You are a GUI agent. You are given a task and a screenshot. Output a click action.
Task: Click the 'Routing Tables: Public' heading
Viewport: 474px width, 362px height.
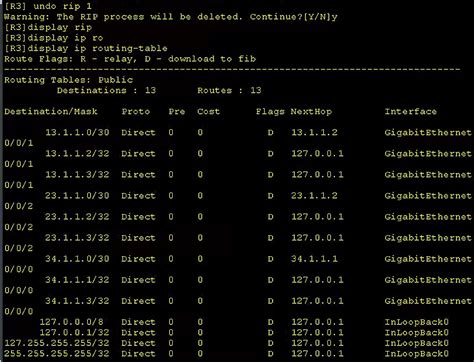click(68, 80)
